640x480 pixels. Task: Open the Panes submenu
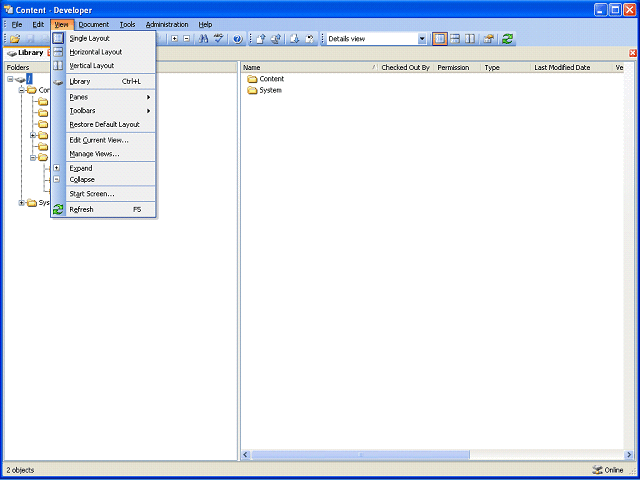pyautogui.click(x=110, y=97)
